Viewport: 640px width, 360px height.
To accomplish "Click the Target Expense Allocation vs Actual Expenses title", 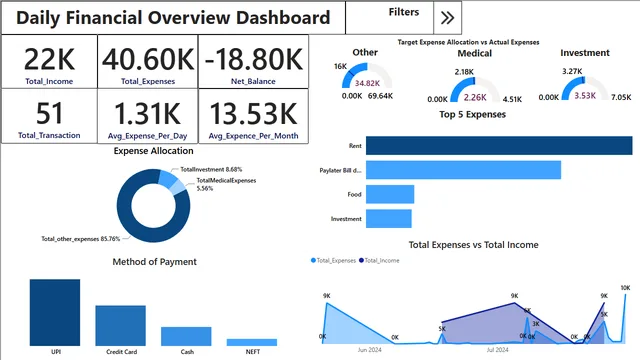I will 469,42.
